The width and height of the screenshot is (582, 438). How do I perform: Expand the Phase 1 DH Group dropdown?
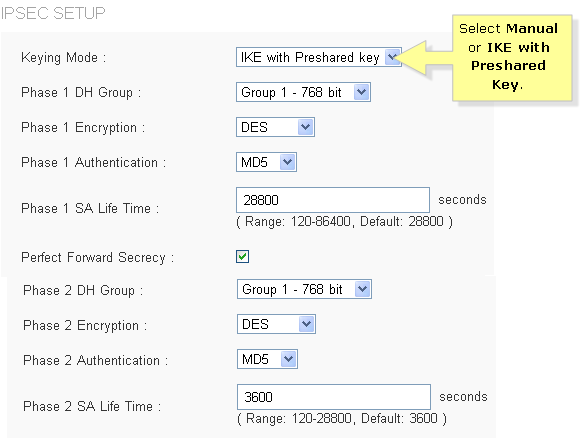(303, 92)
